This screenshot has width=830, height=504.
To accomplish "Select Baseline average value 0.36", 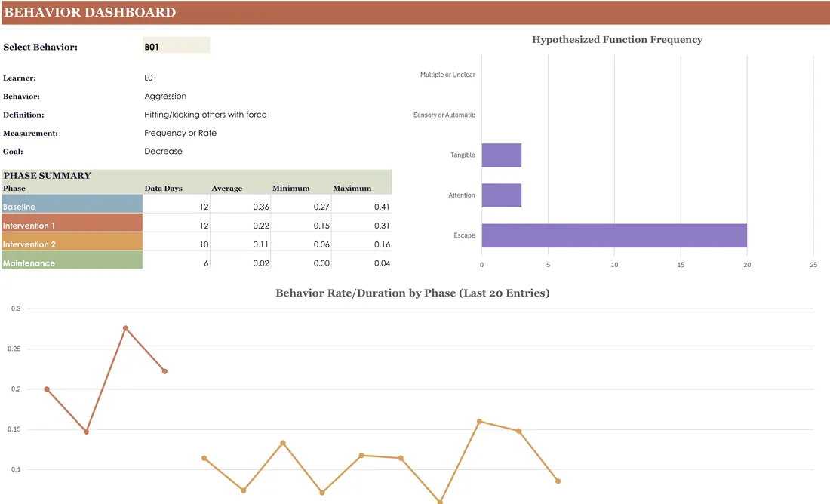I will tap(261, 207).
